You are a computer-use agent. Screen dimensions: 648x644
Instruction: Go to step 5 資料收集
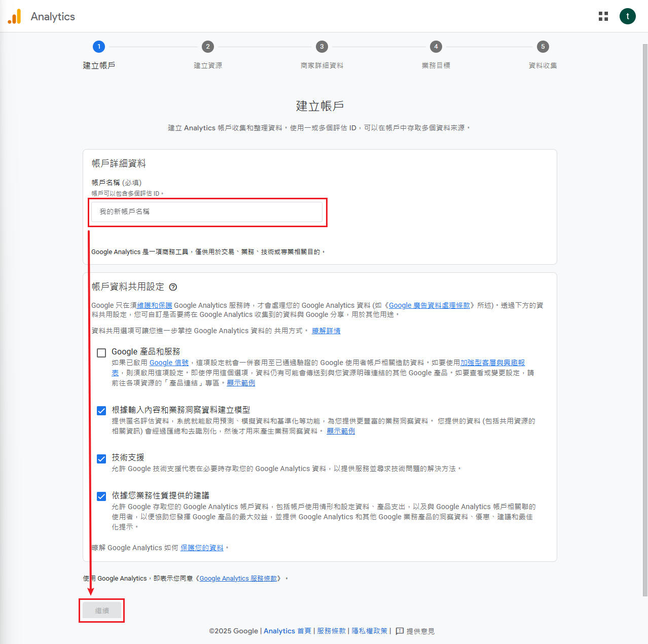(x=543, y=47)
